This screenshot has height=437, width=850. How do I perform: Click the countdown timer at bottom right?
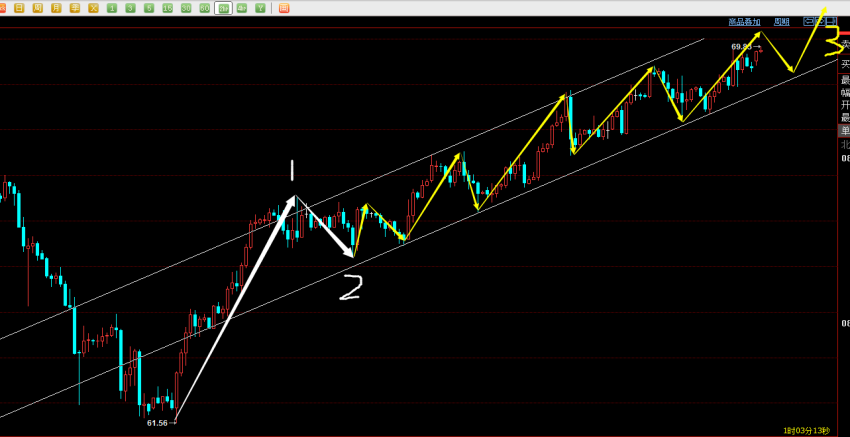click(806, 430)
